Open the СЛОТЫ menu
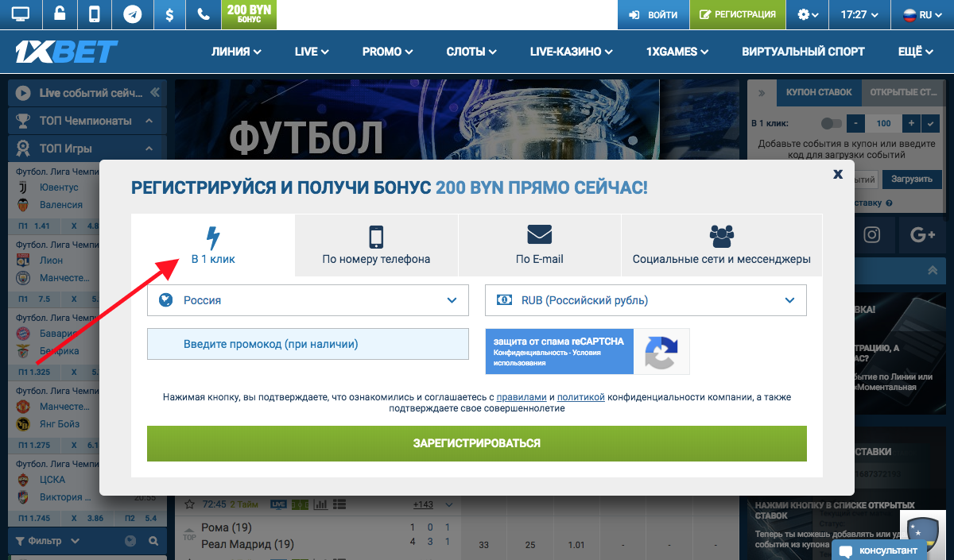Screen dimensions: 954x560 471,52
